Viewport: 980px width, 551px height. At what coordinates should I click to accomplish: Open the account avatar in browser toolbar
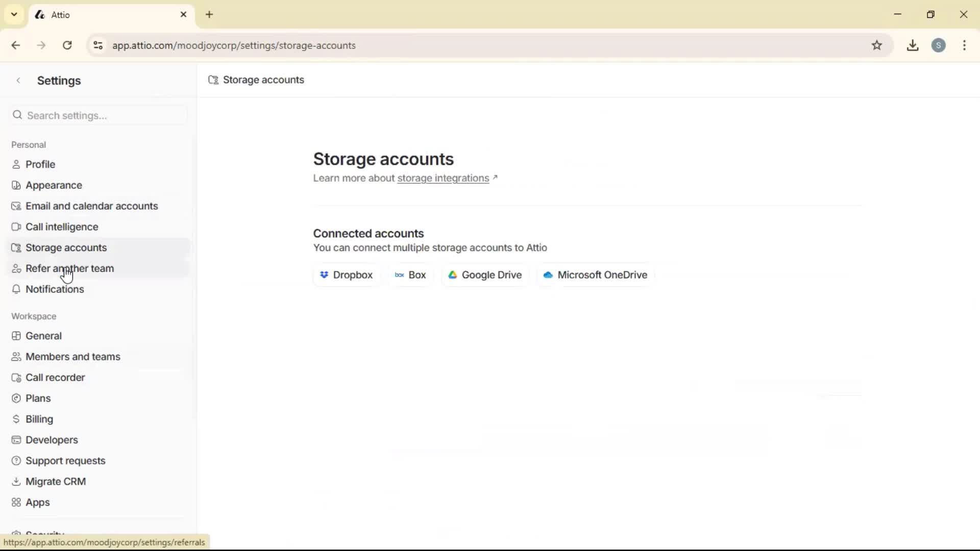[x=940, y=45]
